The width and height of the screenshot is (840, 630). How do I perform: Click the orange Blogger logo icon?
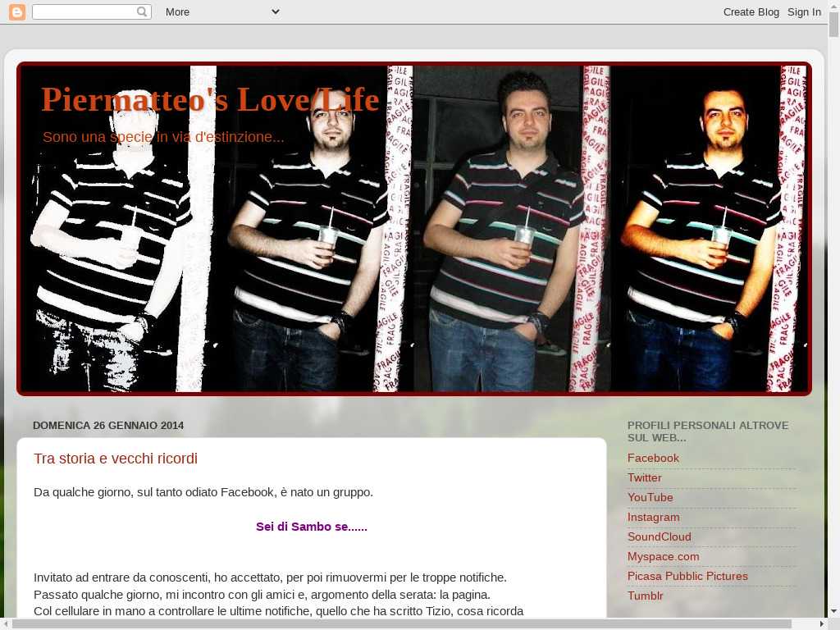click(17, 11)
